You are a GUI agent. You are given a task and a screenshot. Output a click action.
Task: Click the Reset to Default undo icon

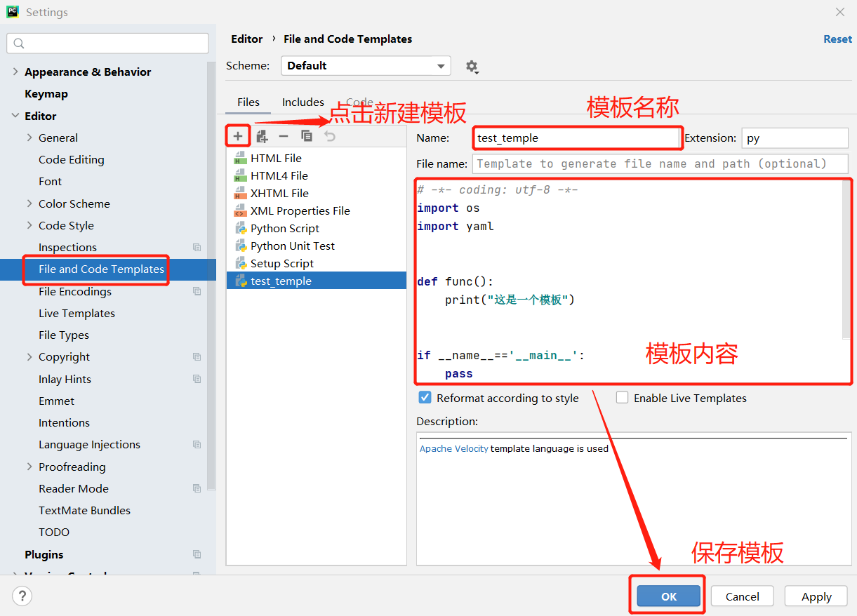pyautogui.click(x=330, y=136)
